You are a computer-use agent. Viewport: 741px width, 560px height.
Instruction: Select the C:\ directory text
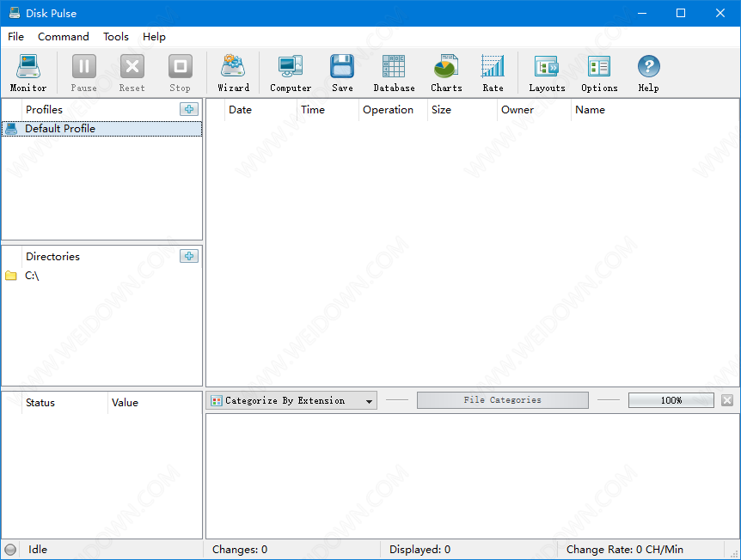32,276
